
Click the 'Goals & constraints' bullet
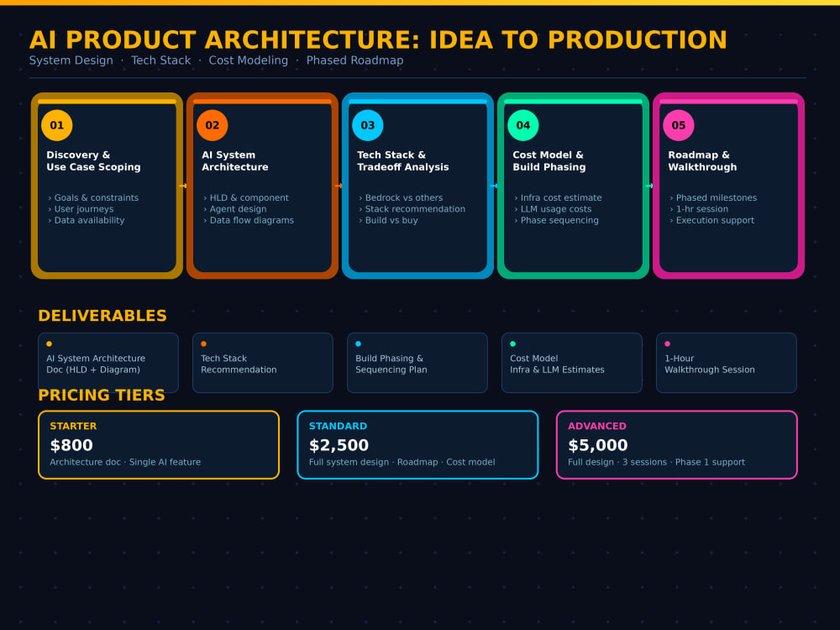click(94, 197)
